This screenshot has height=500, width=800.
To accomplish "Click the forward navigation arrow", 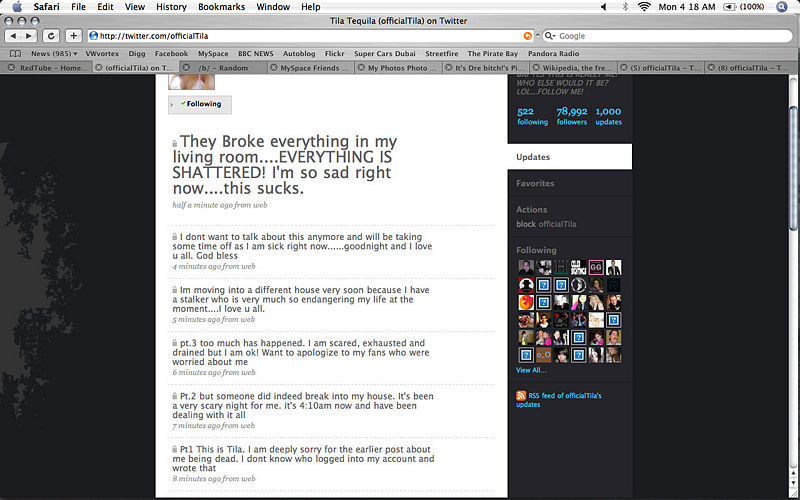I will pos(30,35).
